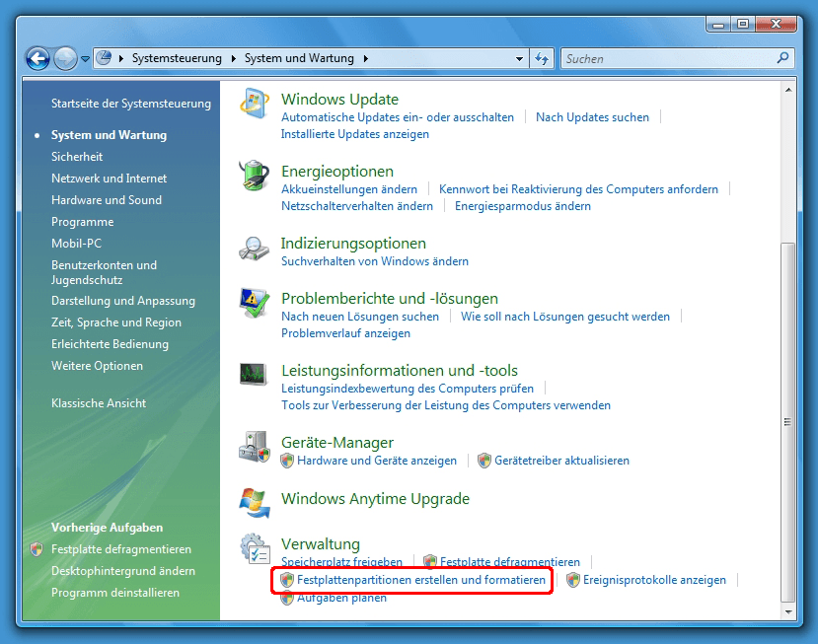Open Darstellung und Anpassung category
818x644 pixels.
click(123, 301)
